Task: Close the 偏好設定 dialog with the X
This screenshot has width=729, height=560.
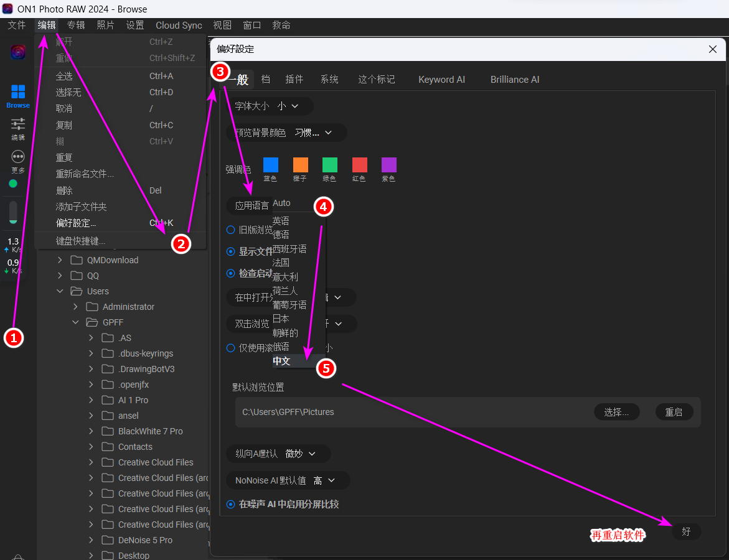Action: coord(712,49)
